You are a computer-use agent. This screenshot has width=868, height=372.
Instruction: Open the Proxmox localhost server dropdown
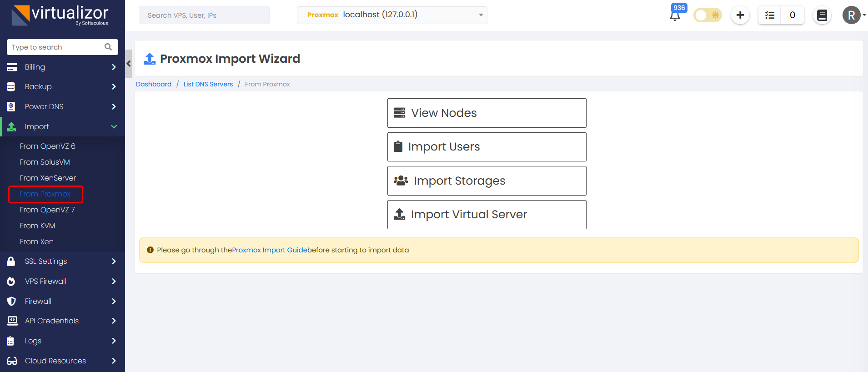[x=392, y=15]
